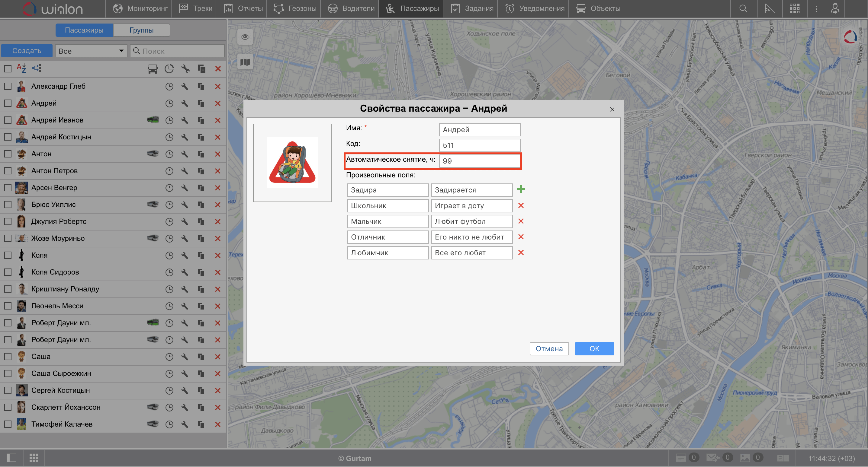Image resolution: width=868 pixels, height=467 pixels.
Task: Open Геозоны in top menu
Action: coord(295,9)
